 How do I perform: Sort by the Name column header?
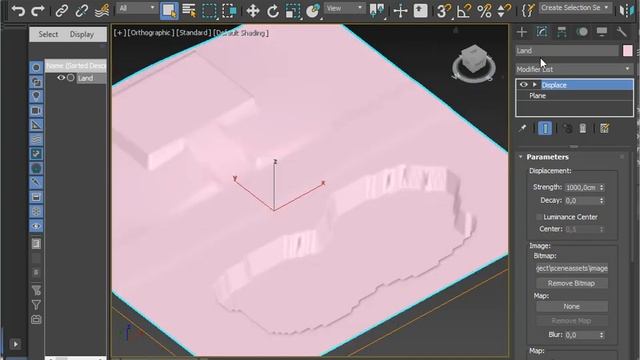[76, 65]
